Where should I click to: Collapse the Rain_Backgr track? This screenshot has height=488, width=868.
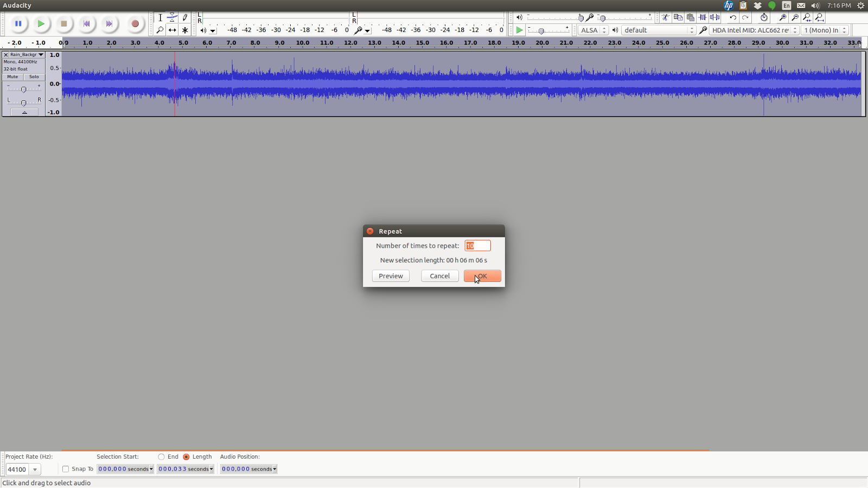[24, 112]
